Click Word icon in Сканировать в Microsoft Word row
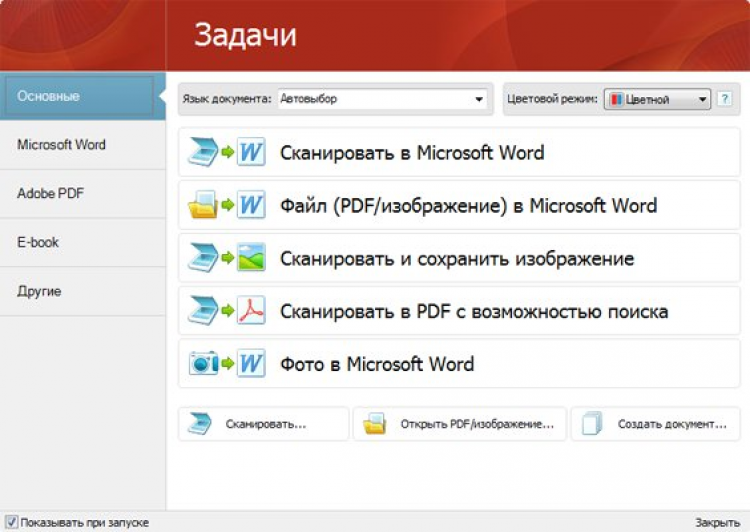 [251, 152]
